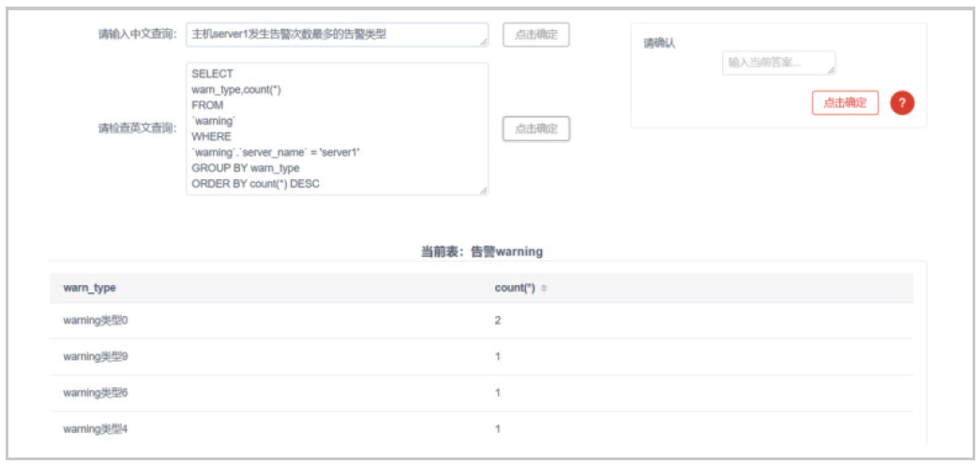980x464 pixels.
Task: Click the 请输入中文查询 label
Action: [138, 35]
